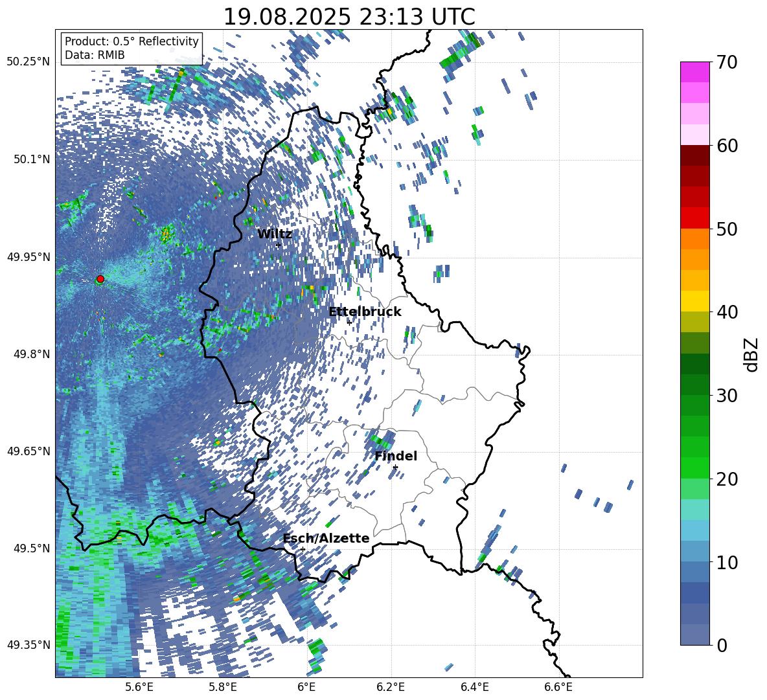This screenshot has width=767, height=700.
Task: Click the Wiltz city label
Action: click(275, 234)
